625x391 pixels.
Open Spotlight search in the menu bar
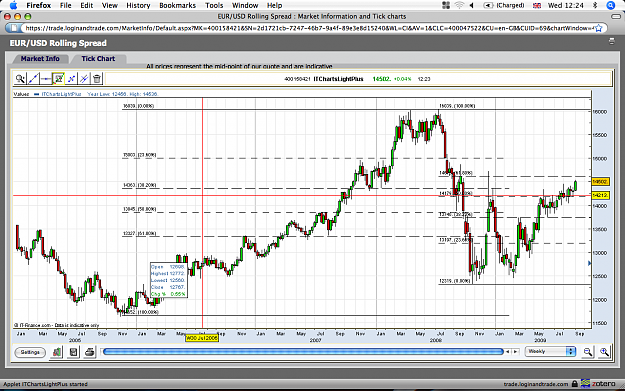(611, 5)
